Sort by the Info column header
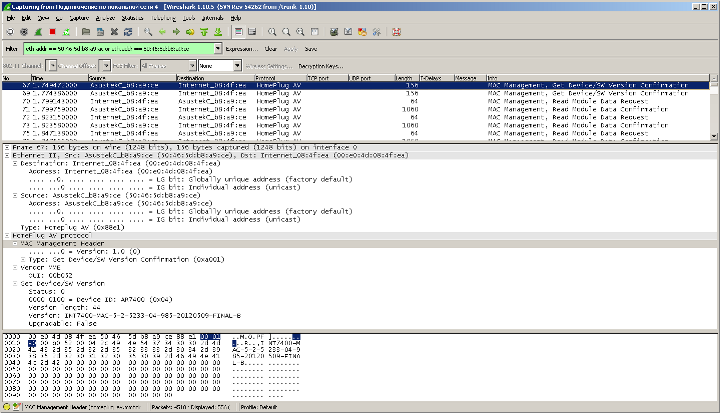Screen dimensions: 720x413 598,78
